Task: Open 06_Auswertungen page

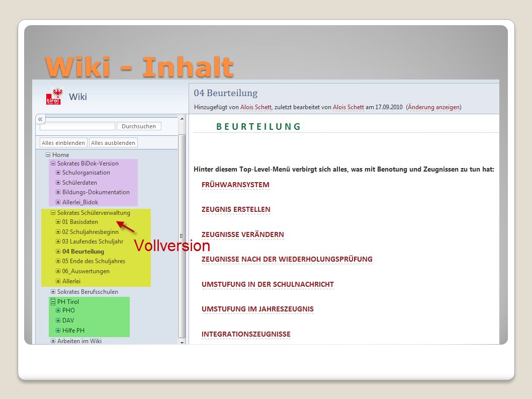Action: 86,271
